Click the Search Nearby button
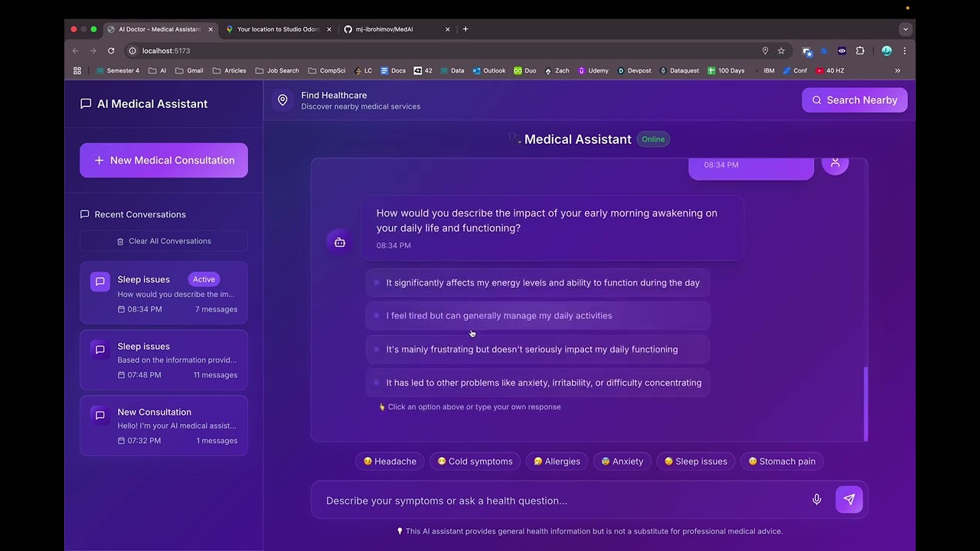Viewport: 980px width, 551px height. pos(854,100)
